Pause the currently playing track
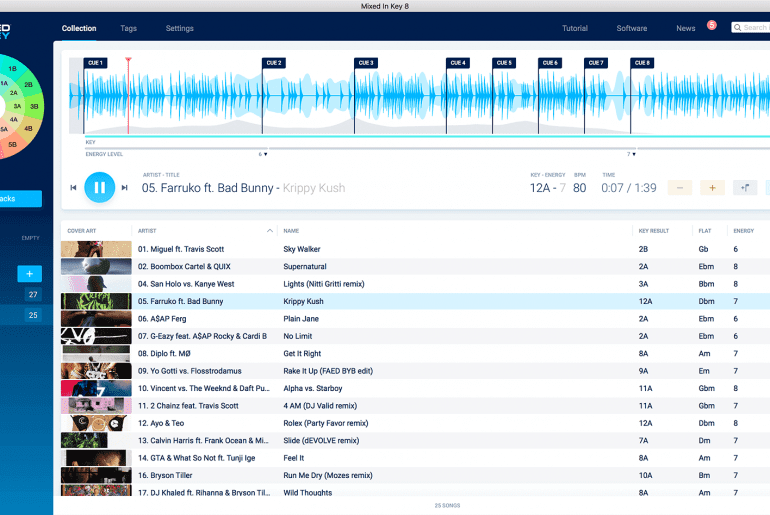770x515 pixels. [99, 187]
